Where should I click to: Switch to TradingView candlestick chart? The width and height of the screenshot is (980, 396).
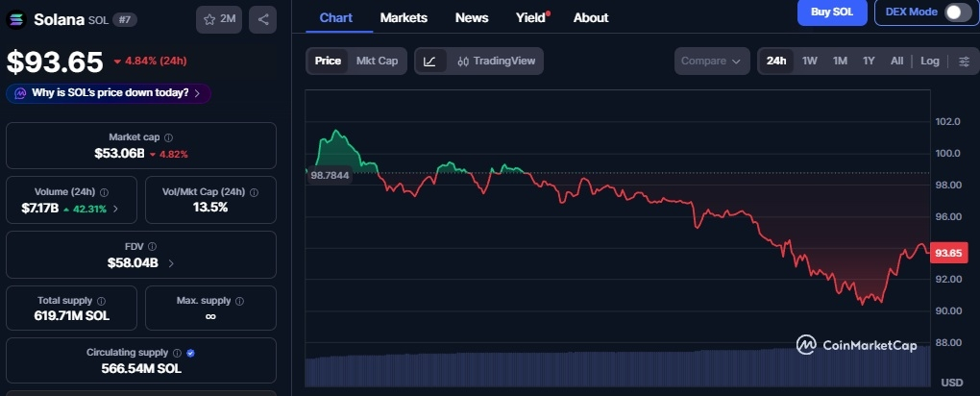click(x=497, y=61)
